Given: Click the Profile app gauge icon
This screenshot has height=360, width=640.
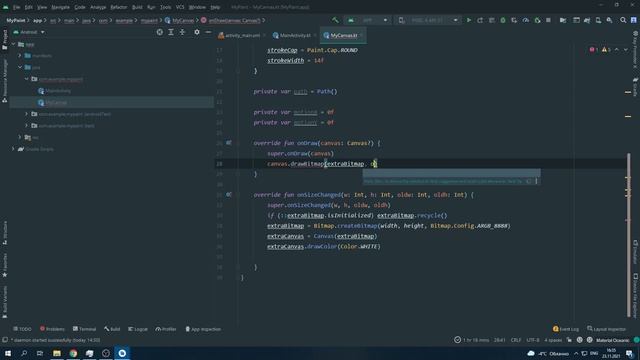Looking at the screenshot, I should pos(526,20).
